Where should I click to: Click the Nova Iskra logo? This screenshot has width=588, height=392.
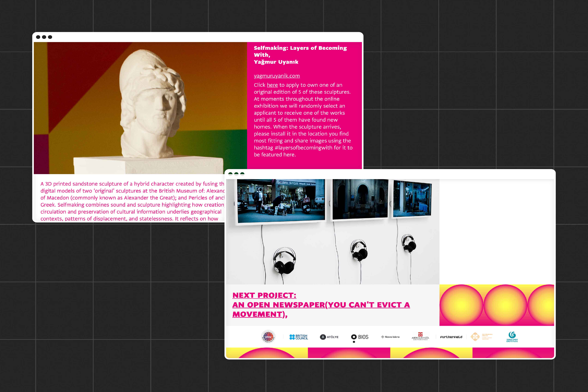[x=390, y=337]
